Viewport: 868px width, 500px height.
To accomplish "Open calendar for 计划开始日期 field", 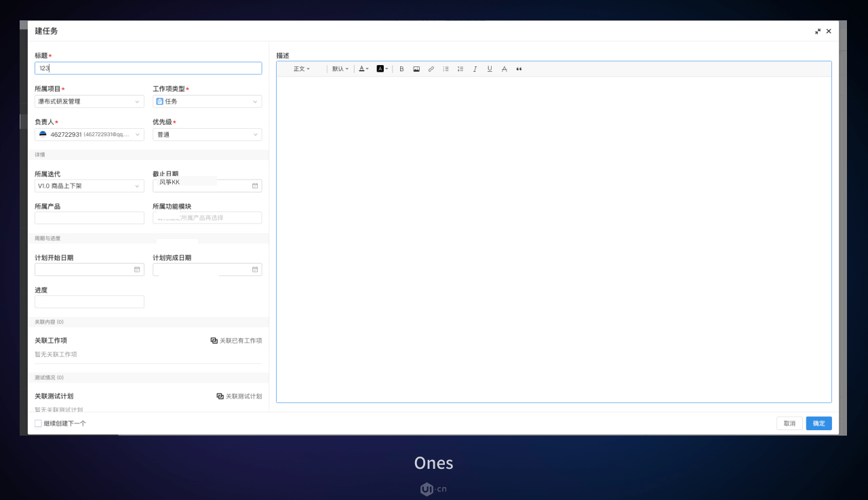I will 137,270.
